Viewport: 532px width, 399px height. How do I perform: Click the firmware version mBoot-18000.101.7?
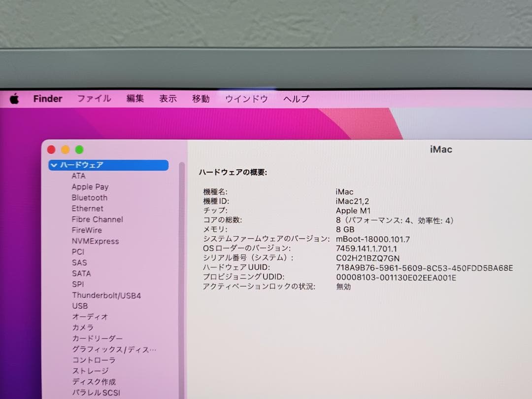point(373,239)
